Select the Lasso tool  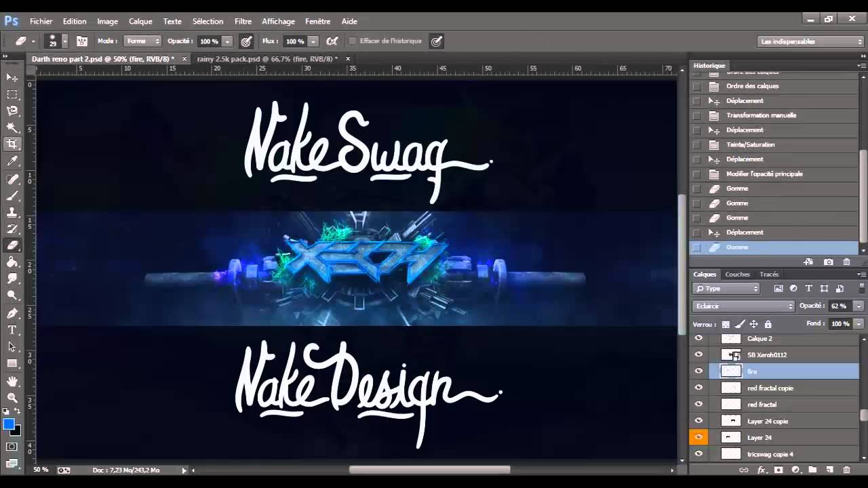[x=12, y=110]
